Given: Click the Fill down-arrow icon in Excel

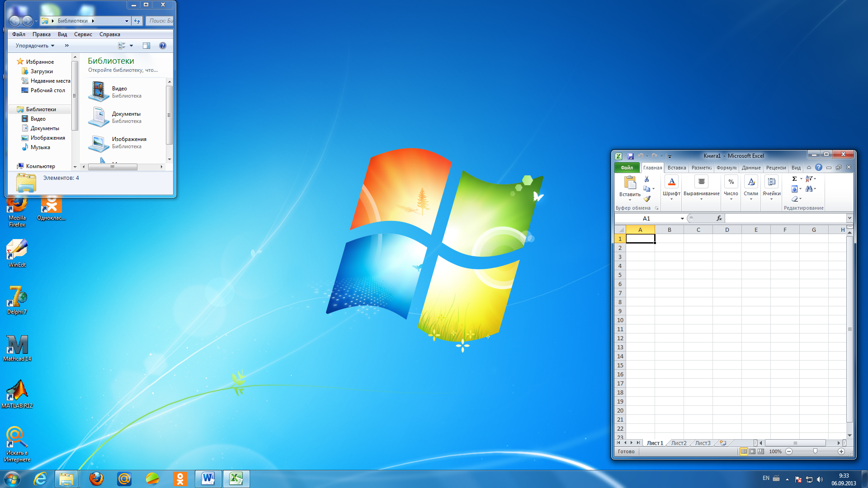Looking at the screenshot, I should point(794,189).
